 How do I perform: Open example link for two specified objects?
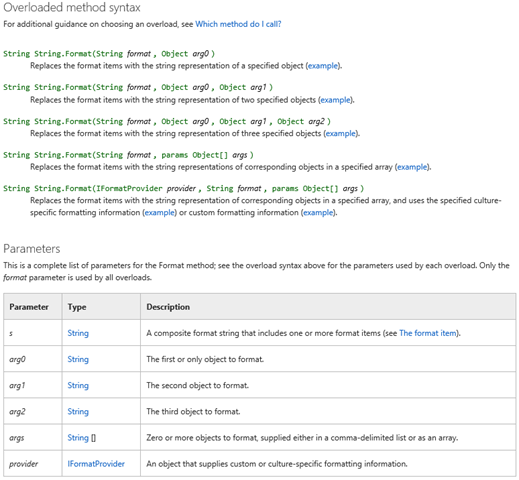coord(335,100)
